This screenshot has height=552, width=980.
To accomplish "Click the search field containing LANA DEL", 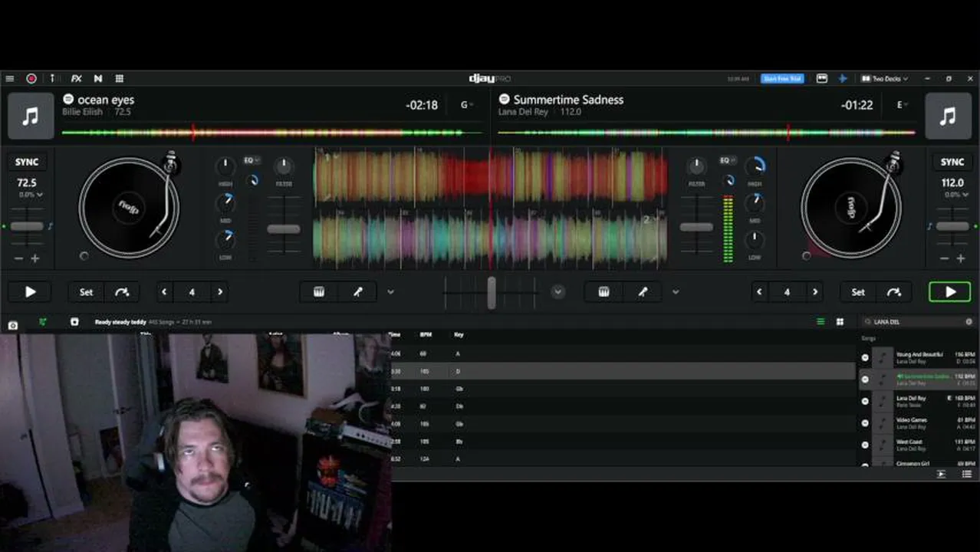I will [x=916, y=322].
